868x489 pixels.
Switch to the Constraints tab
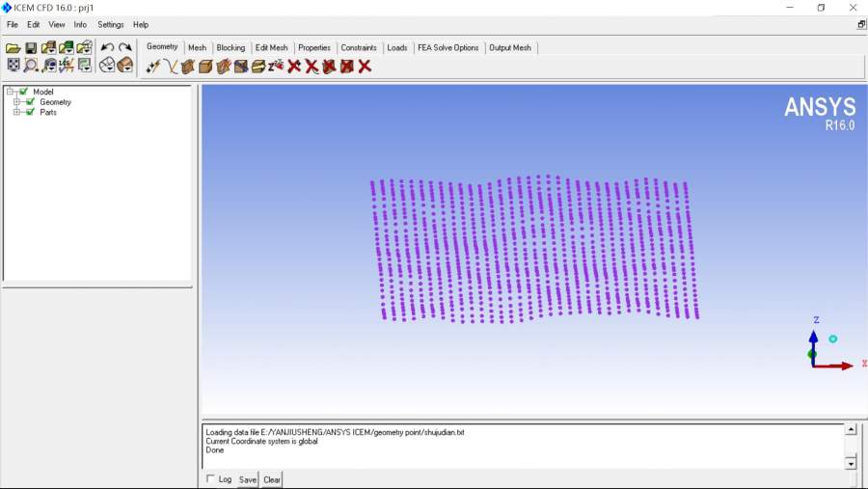click(359, 48)
